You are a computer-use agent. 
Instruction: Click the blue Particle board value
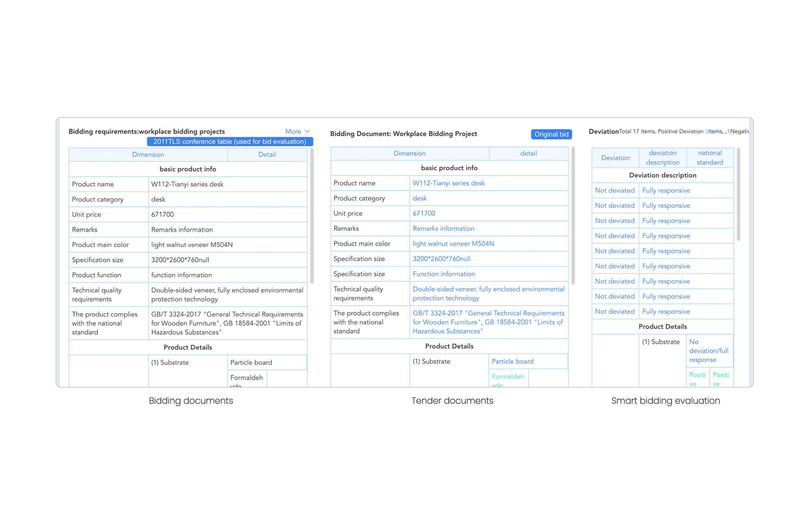point(512,361)
